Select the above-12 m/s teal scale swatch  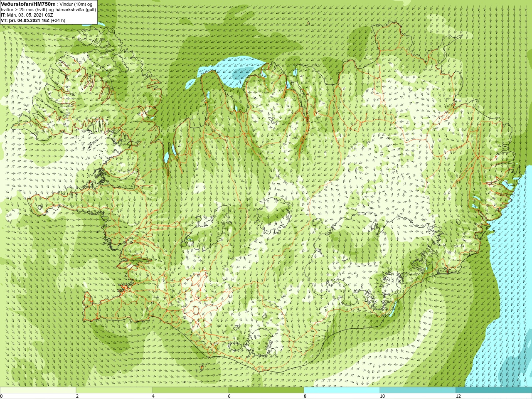point(494,390)
